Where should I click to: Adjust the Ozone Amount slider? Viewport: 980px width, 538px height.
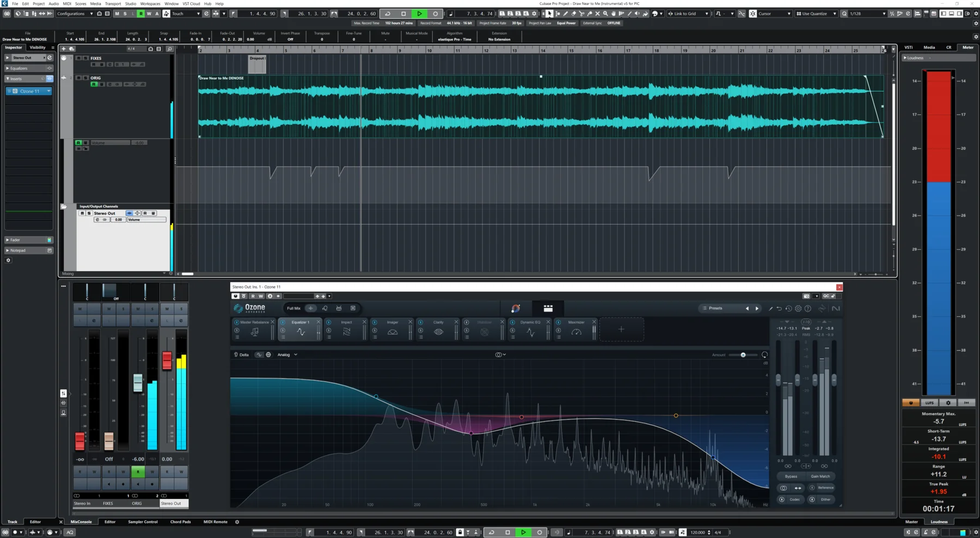[x=743, y=355]
